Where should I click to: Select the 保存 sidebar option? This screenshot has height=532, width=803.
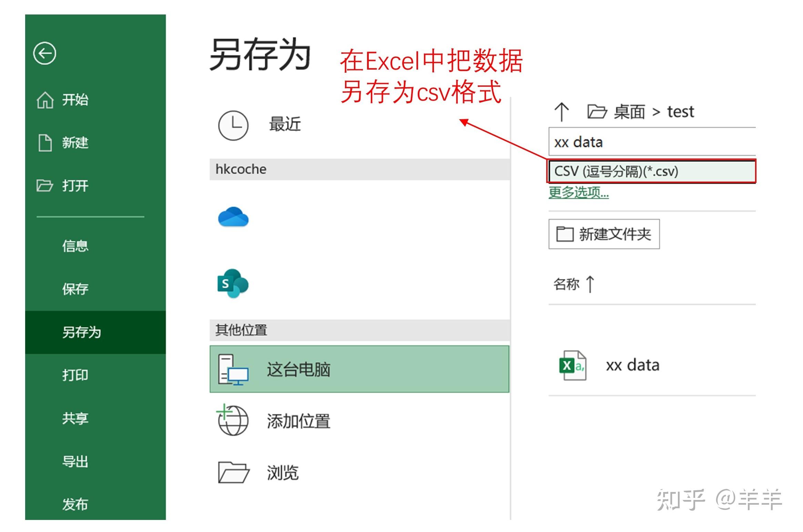pos(74,289)
